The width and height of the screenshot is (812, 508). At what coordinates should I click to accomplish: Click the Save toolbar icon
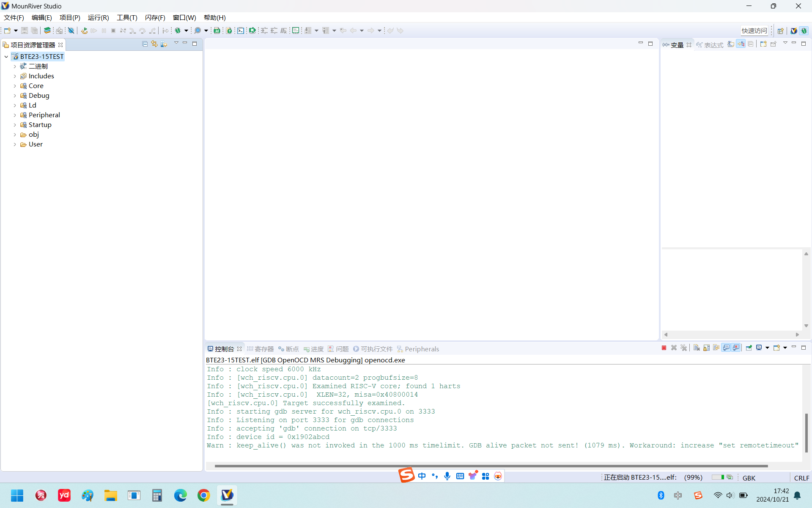pyautogui.click(x=25, y=30)
